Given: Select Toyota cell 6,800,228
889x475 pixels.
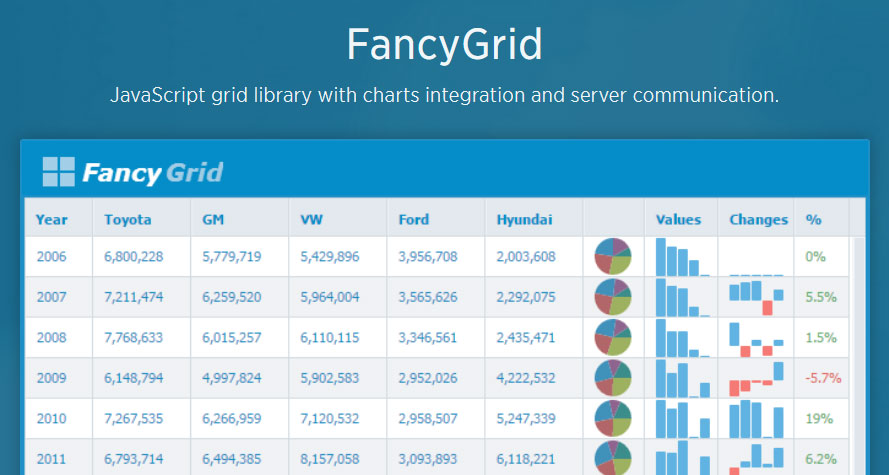Looking at the screenshot, I should 141,257.
